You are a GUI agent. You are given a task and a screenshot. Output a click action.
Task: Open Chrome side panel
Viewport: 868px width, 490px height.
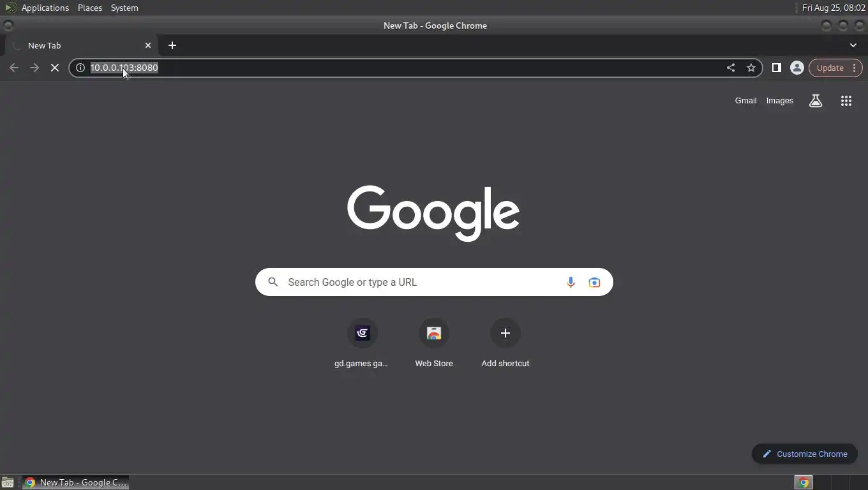[x=777, y=68]
